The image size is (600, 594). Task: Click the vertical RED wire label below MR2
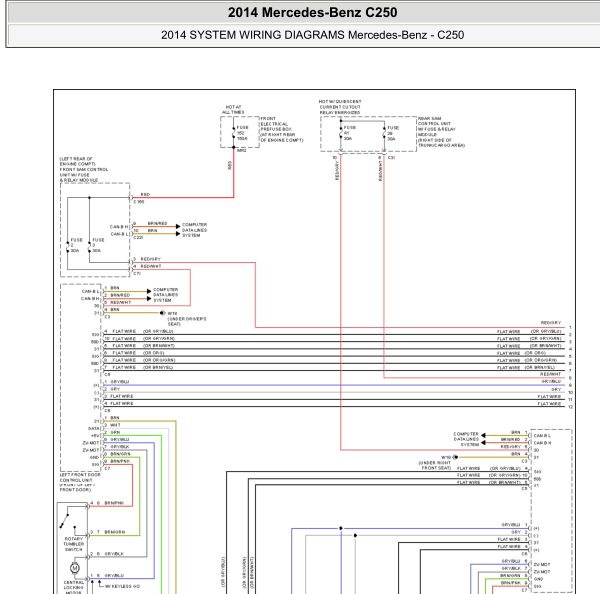pos(230,165)
